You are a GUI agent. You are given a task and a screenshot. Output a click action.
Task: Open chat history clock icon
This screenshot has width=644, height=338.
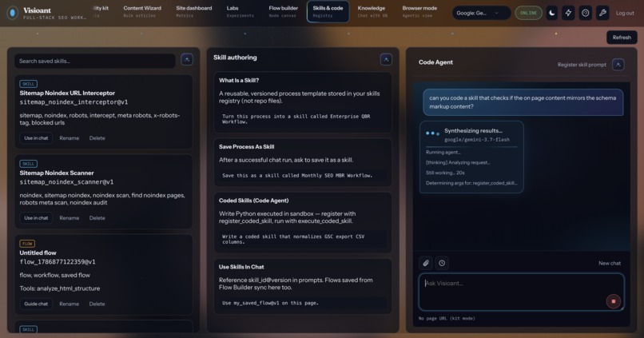(x=442, y=263)
